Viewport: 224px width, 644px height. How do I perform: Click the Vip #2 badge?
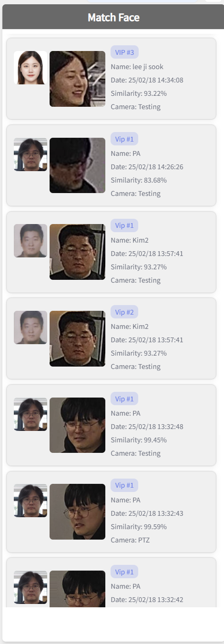(x=124, y=312)
